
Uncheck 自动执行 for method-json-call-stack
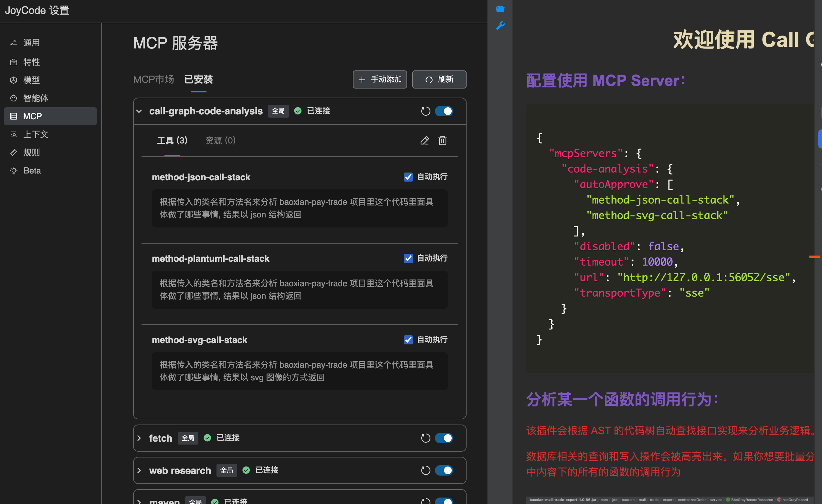[408, 177]
